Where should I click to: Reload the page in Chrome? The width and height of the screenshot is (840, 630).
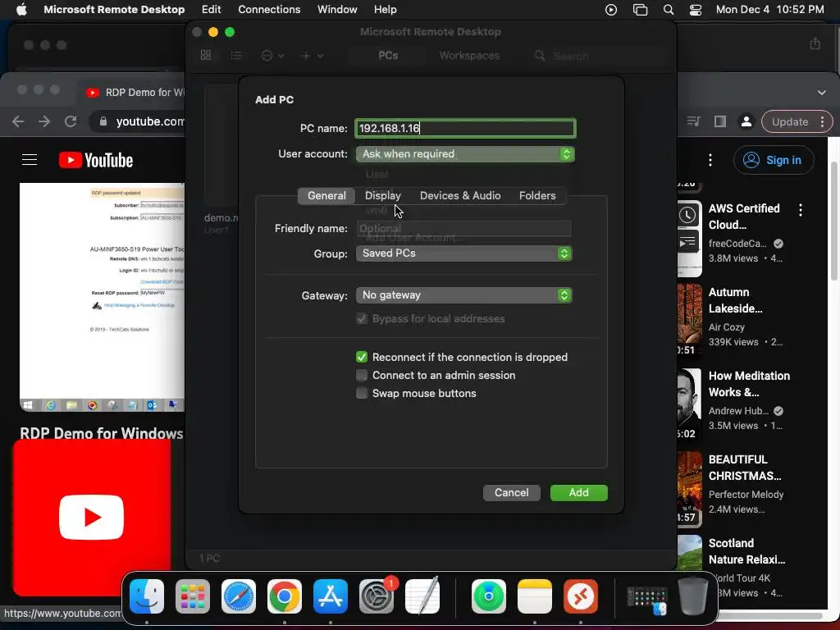tap(71, 121)
